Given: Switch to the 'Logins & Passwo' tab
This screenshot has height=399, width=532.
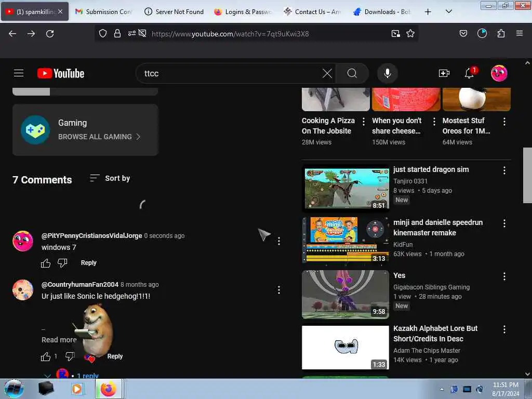Looking at the screenshot, I should click(243, 11).
